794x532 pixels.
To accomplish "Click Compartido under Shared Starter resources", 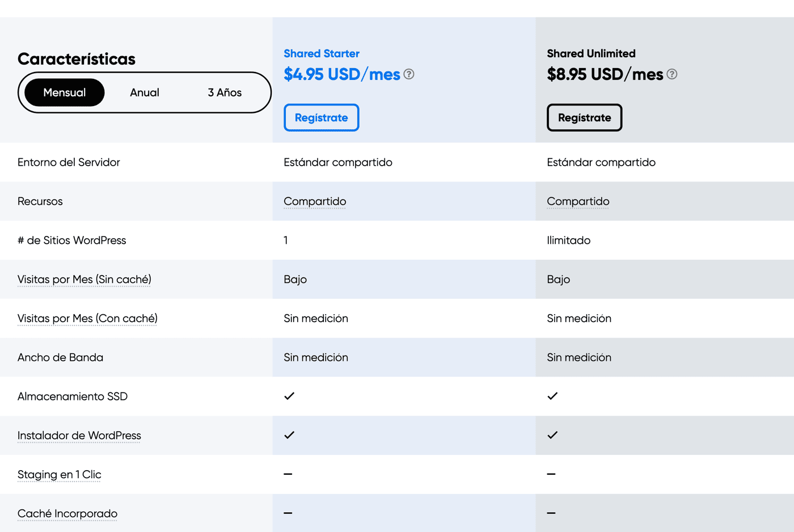I will pyautogui.click(x=315, y=201).
